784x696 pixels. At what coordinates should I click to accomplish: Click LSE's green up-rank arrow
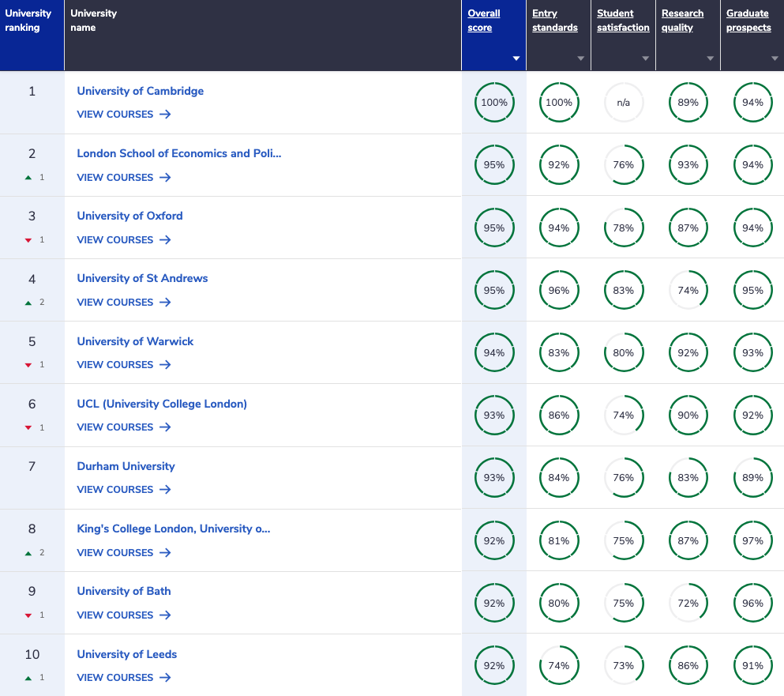[x=28, y=178]
